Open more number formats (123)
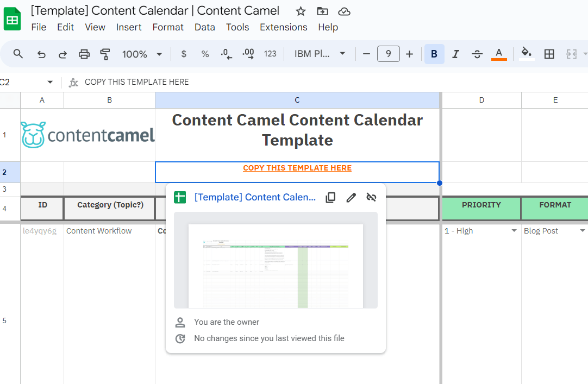The height and width of the screenshot is (384, 588). pos(270,54)
